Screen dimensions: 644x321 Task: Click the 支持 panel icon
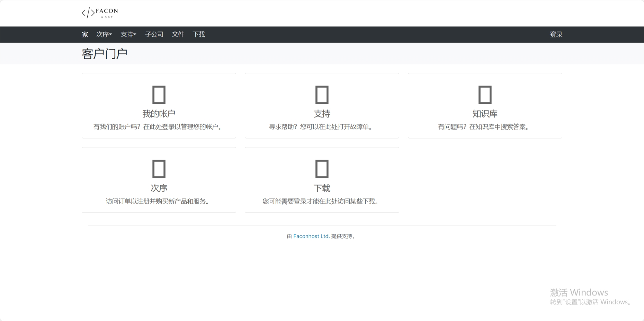[x=322, y=94]
